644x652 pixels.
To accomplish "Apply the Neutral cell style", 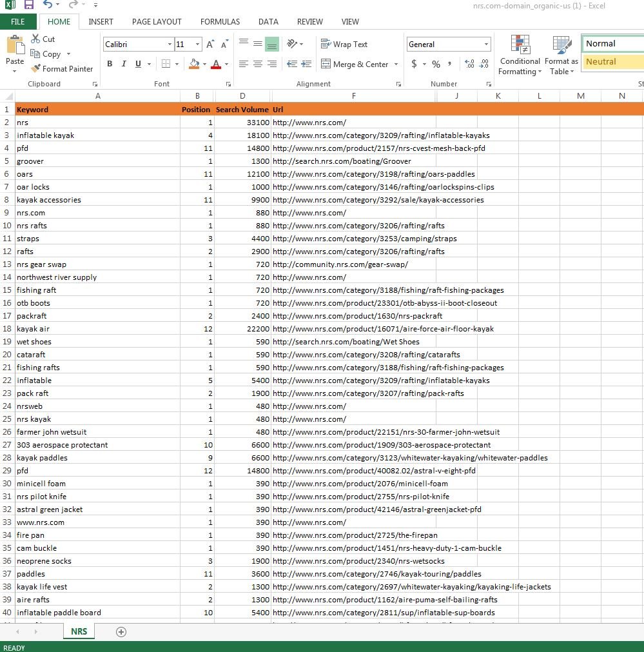I will coord(612,61).
